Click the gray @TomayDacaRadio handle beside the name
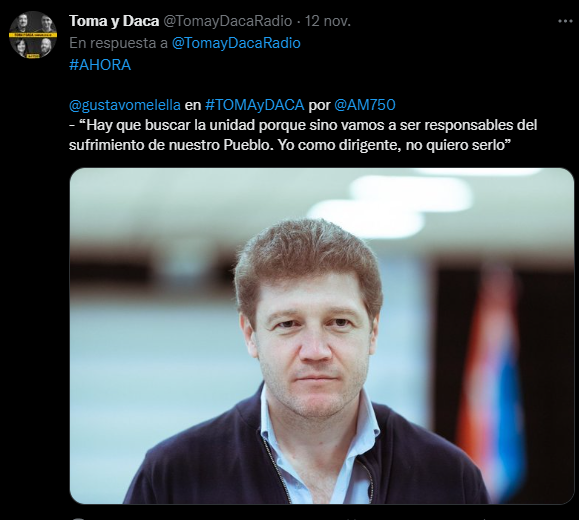579x520 pixels. pyautogui.click(x=227, y=21)
